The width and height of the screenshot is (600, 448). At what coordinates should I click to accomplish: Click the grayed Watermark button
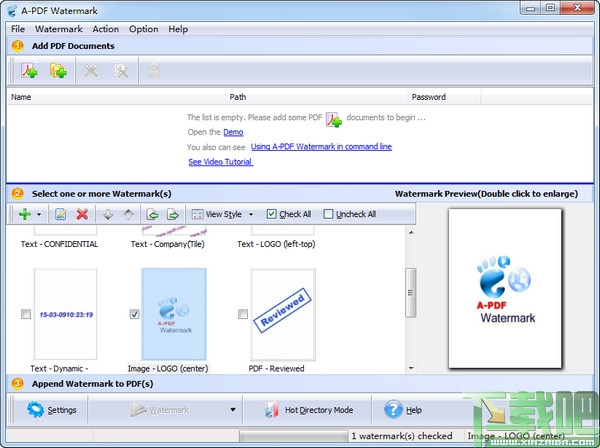click(159, 410)
